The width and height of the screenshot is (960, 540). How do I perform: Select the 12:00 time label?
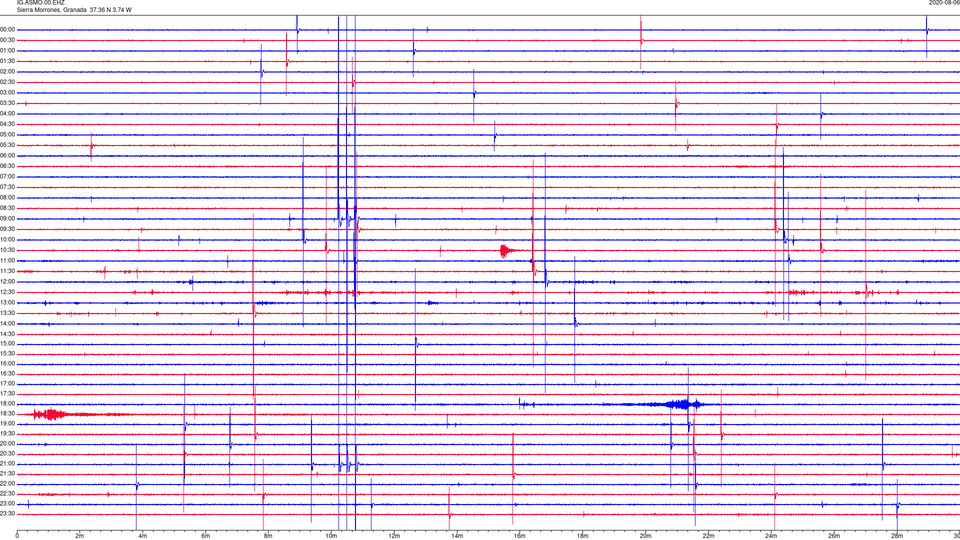tap(8, 282)
